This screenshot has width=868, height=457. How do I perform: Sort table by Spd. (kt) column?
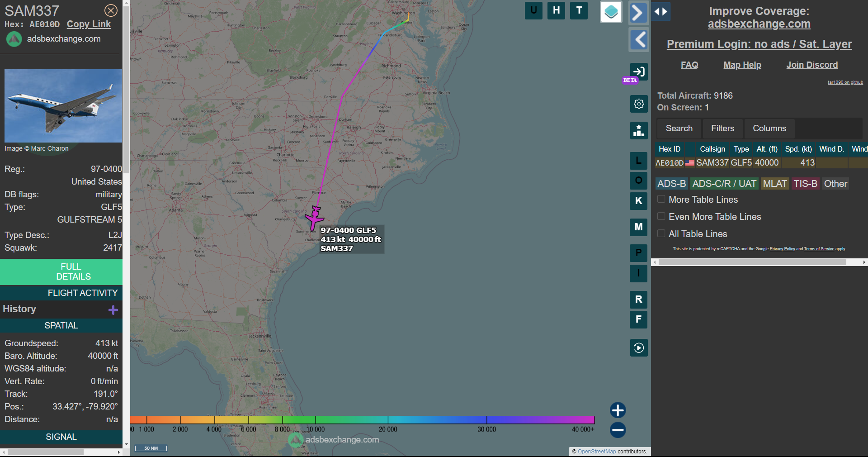(x=798, y=149)
